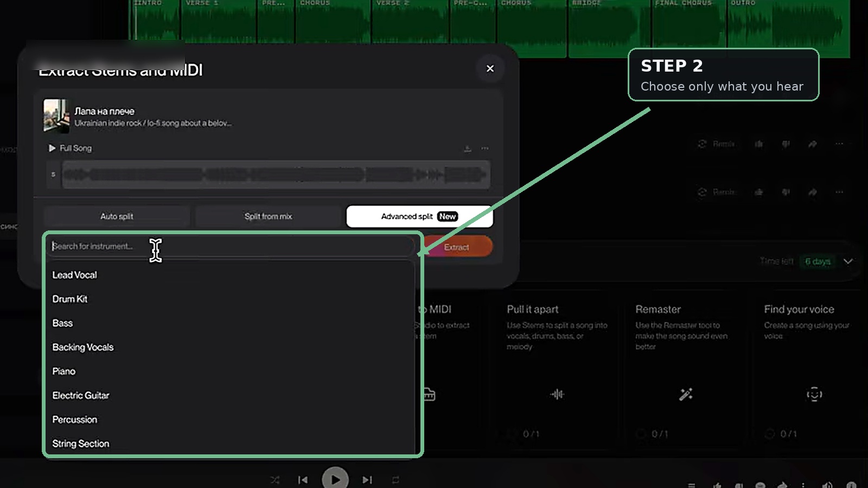The image size is (868, 488).
Task: Open more options on second song row
Action: pos(839,192)
